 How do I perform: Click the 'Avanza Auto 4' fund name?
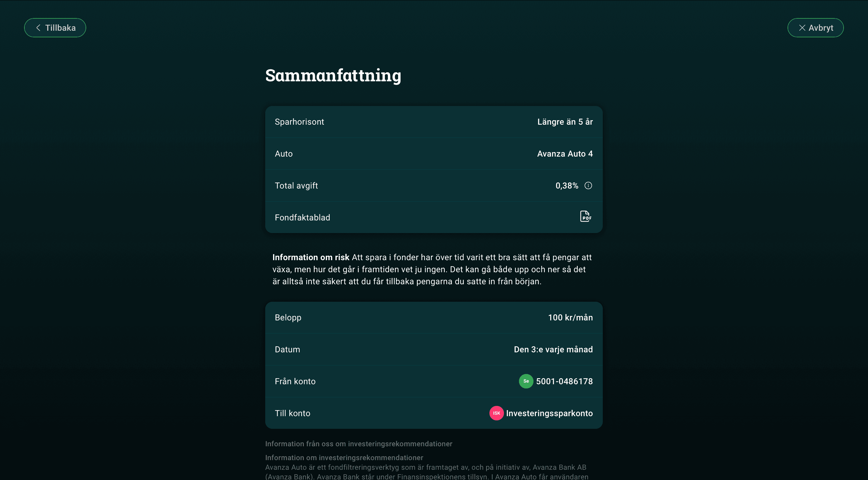[x=565, y=154]
